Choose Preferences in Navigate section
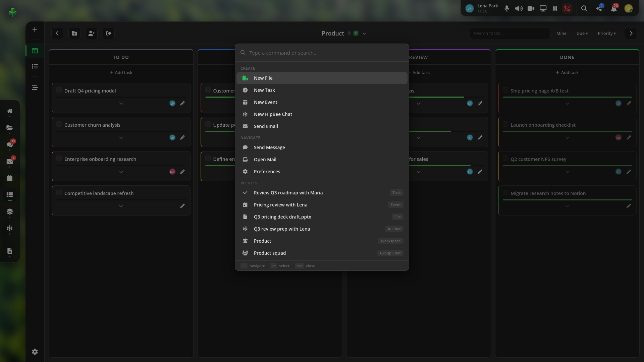This screenshot has height=362, width=644. (x=322, y=172)
